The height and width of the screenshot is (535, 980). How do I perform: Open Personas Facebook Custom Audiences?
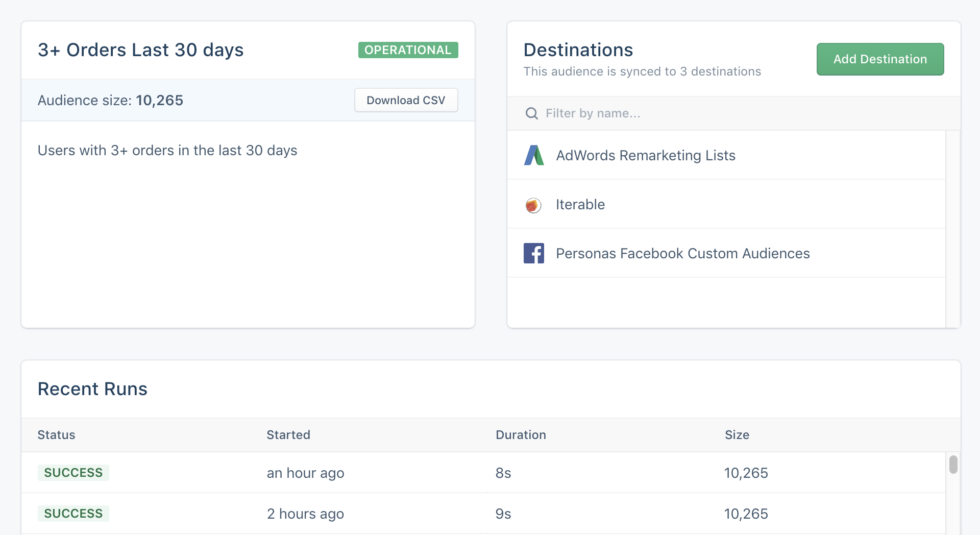[x=726, y=253]
